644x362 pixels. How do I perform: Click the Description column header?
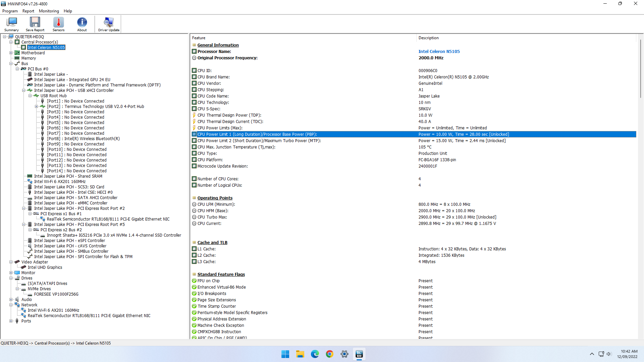[x=526, y=38]
